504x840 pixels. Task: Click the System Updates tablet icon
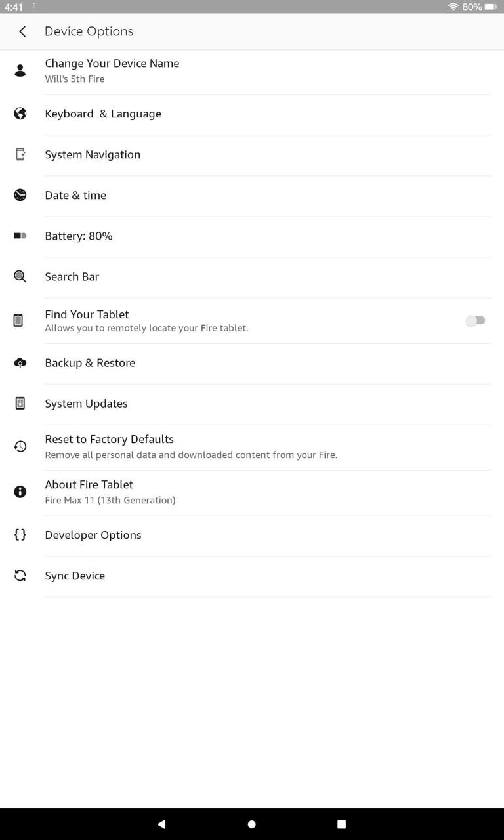pos(20,403)
